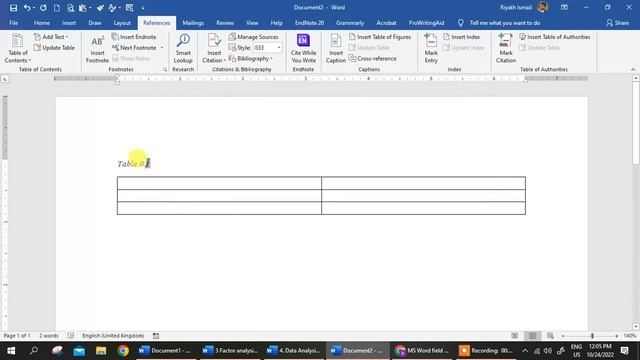This screenshot has height=360, width=640.
Task: Click the zoom slider handle
Action: pyautogui.click(x=592, y=336)
